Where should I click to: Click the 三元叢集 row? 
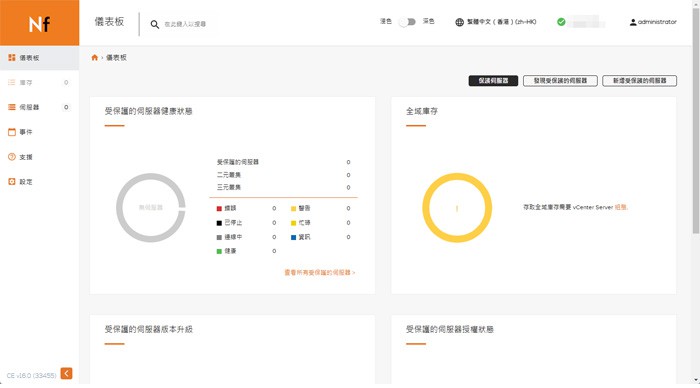coord(283,188)
